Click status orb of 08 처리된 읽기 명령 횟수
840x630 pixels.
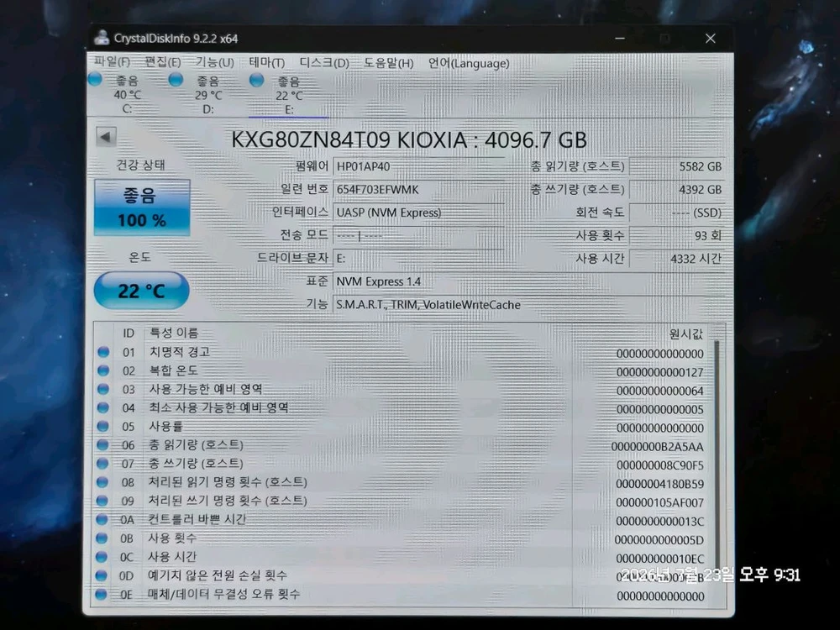pos(102,482)
